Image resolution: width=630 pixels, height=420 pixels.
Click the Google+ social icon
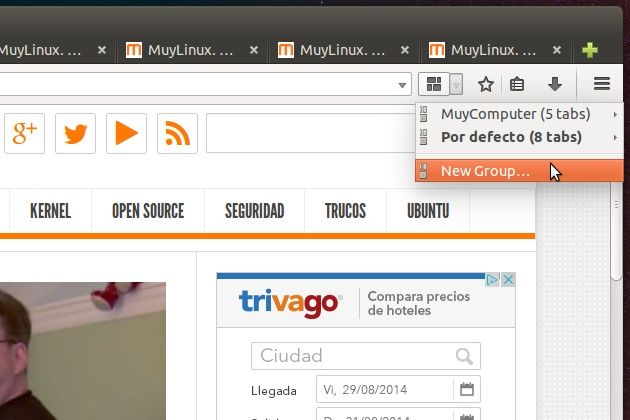(24, 133)
